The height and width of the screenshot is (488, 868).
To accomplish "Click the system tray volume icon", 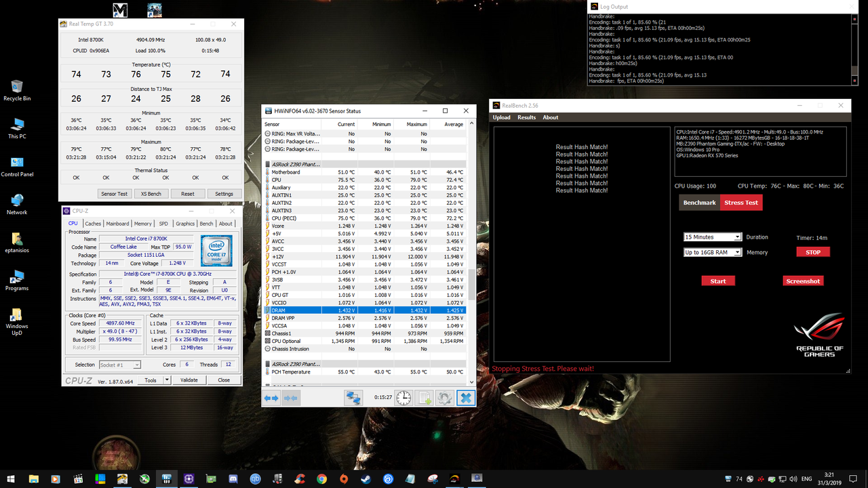I will 793,479.
